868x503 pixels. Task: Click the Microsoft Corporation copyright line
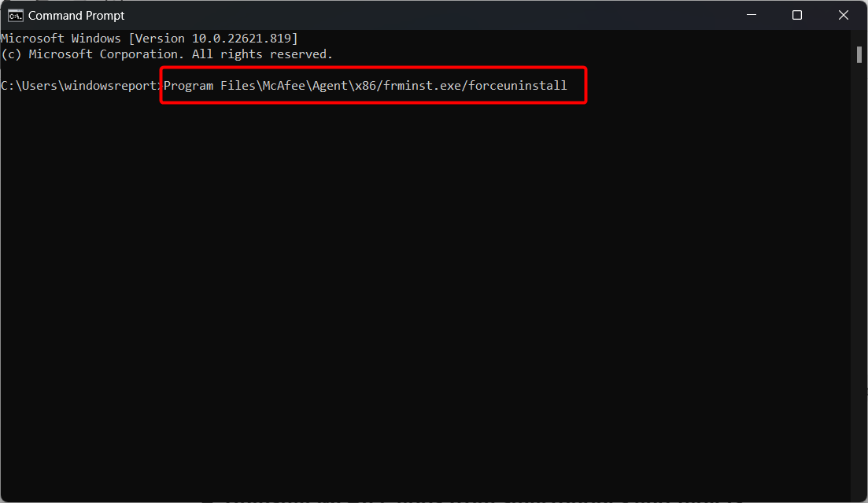(x=167, y=54)
